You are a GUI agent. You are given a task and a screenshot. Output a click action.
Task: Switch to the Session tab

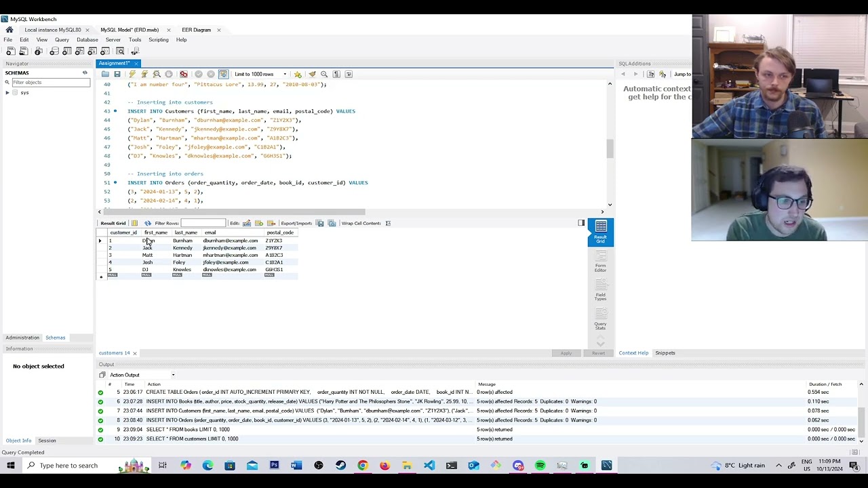[47, 441]
